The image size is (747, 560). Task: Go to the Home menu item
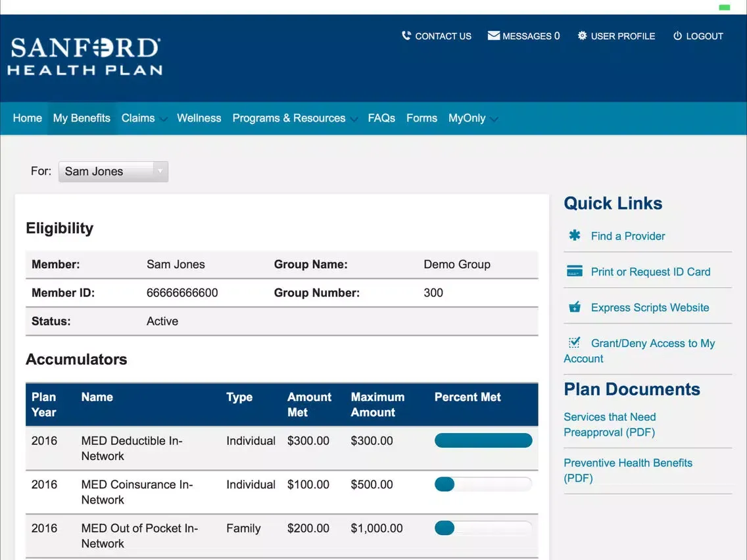27,118
